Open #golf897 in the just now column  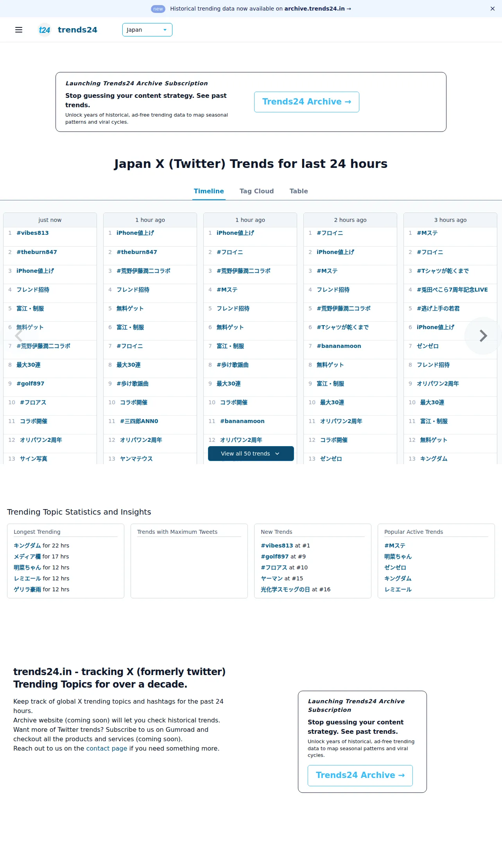tap(30, 384)
